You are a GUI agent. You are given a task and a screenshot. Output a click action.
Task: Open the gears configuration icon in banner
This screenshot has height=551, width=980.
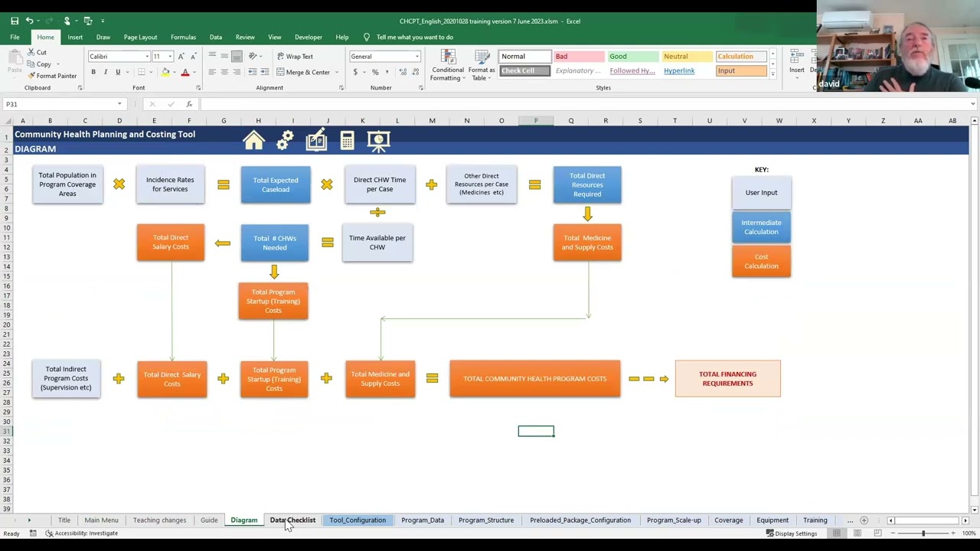click(x=285, y=140)
